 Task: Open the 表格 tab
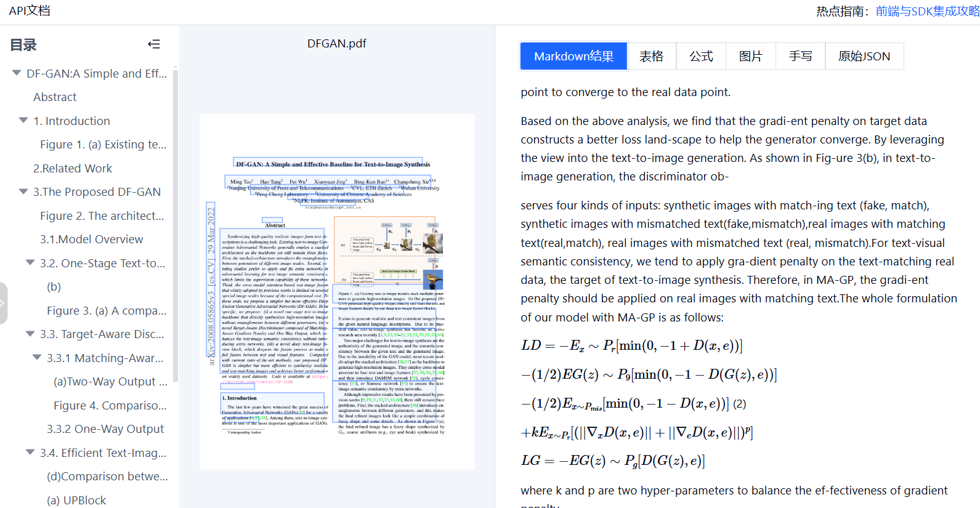point(652,56)
